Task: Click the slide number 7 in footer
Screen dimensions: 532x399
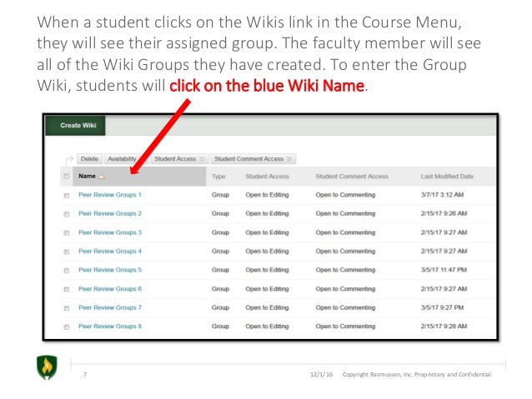Action: pyautogui.click(x=85, y=375)
